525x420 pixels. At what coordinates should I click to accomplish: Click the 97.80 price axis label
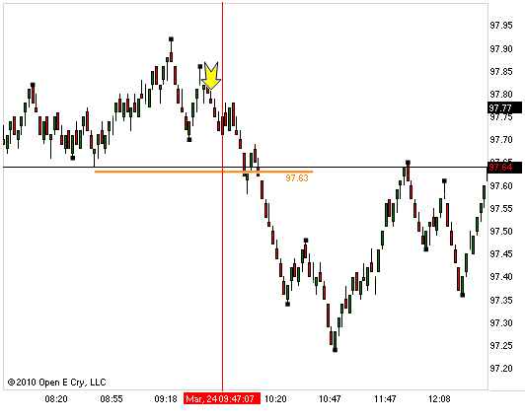point(501,95)
